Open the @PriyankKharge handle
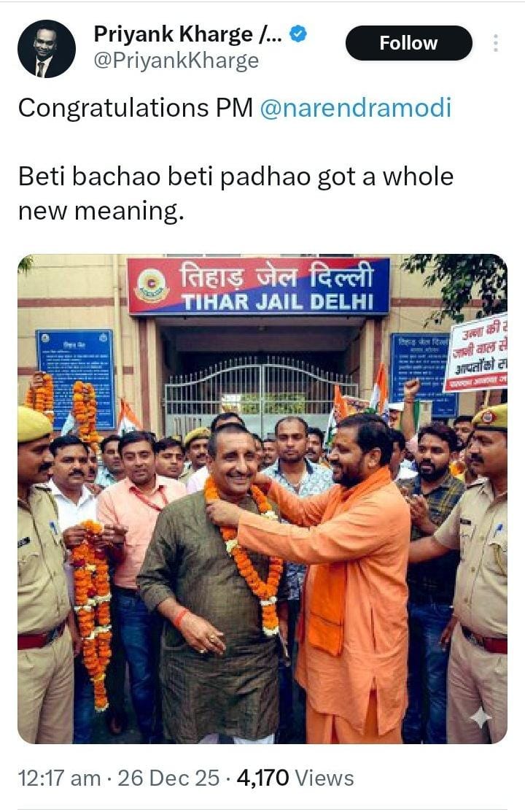This screenshot has width=525, height=812. [x=176, y=61]
